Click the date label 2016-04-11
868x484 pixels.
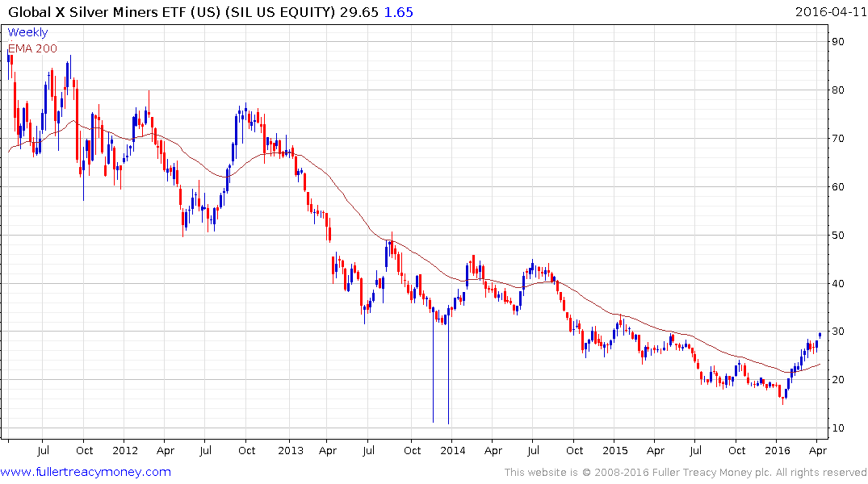click(x=830, y=11)
